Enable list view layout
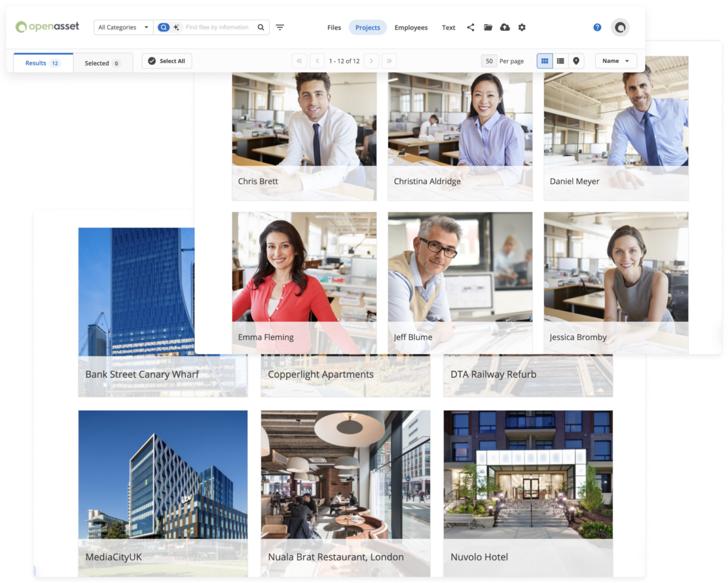Viewport: 728px width, 583px height. click(x=560, y=61)
